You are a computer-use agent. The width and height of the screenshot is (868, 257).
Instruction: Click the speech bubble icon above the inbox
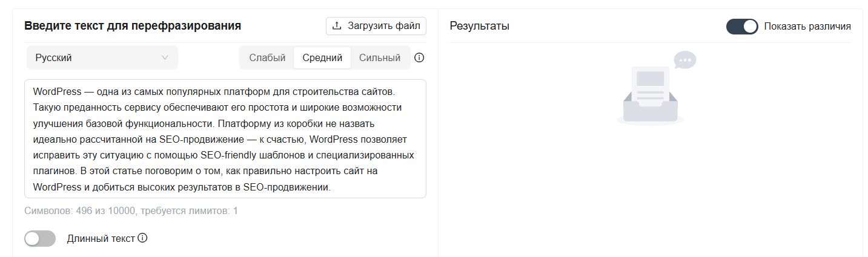(x=685, y=60)
